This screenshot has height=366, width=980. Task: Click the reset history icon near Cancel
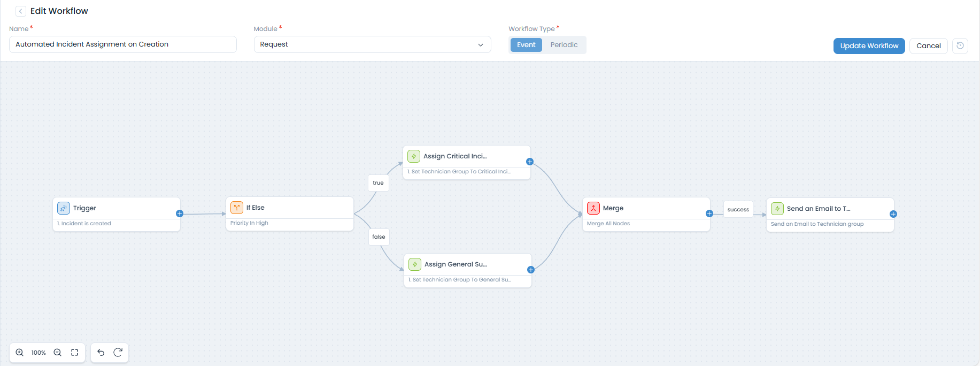tap(960, 46)
